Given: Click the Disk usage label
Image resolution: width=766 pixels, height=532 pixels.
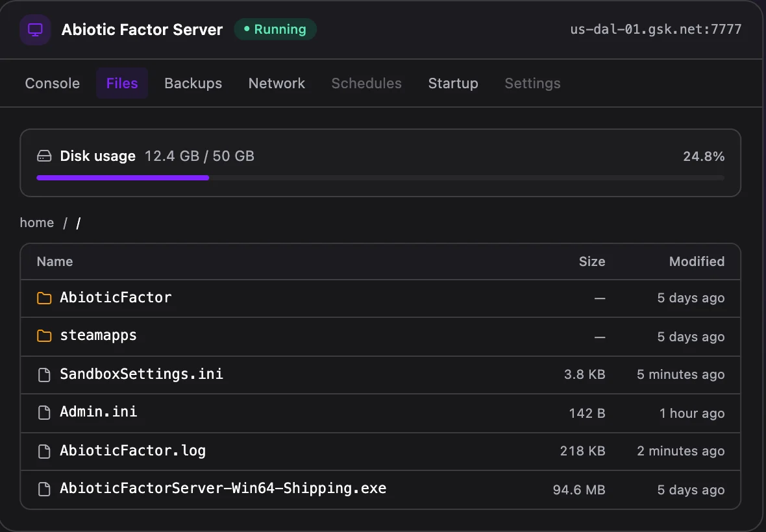Looking at the screenshot, I should tap(98, 156).
